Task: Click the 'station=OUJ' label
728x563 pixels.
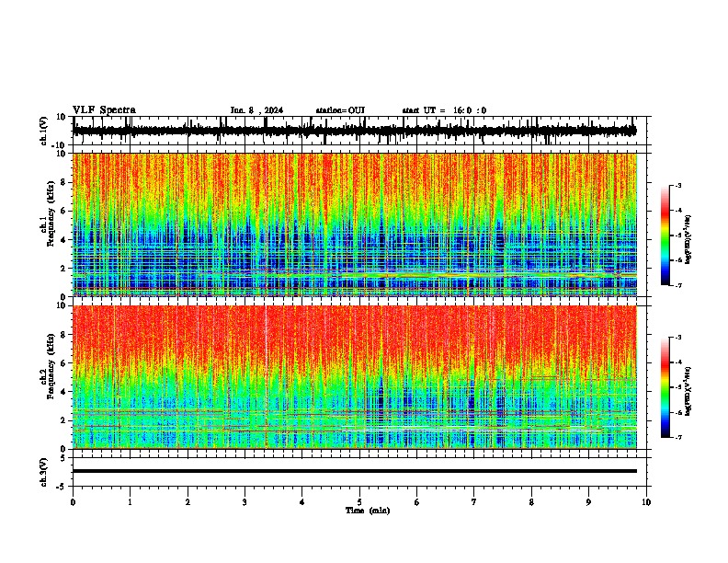Action: click(340, 110)
